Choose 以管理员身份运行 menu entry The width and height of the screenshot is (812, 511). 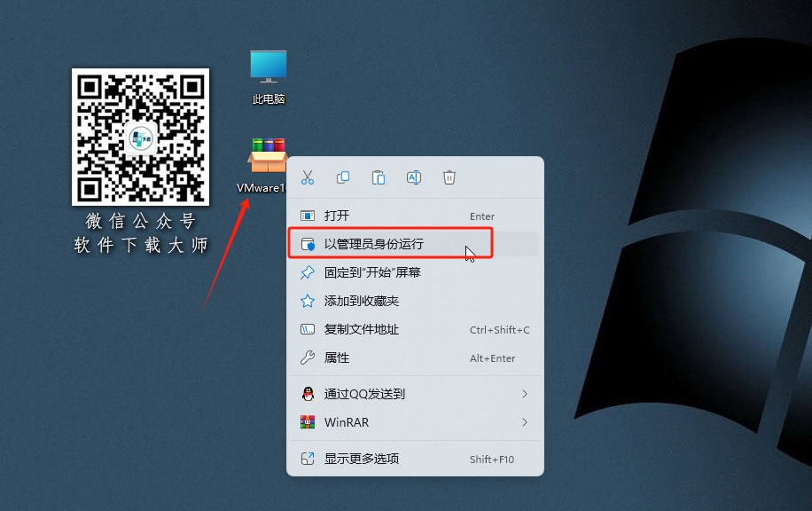[x=415, y=244]
